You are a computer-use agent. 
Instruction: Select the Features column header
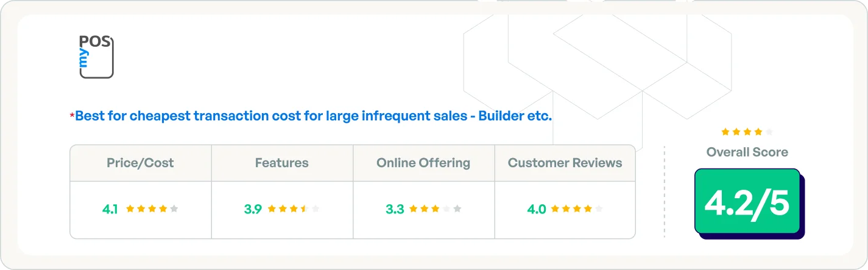point(281,163)
